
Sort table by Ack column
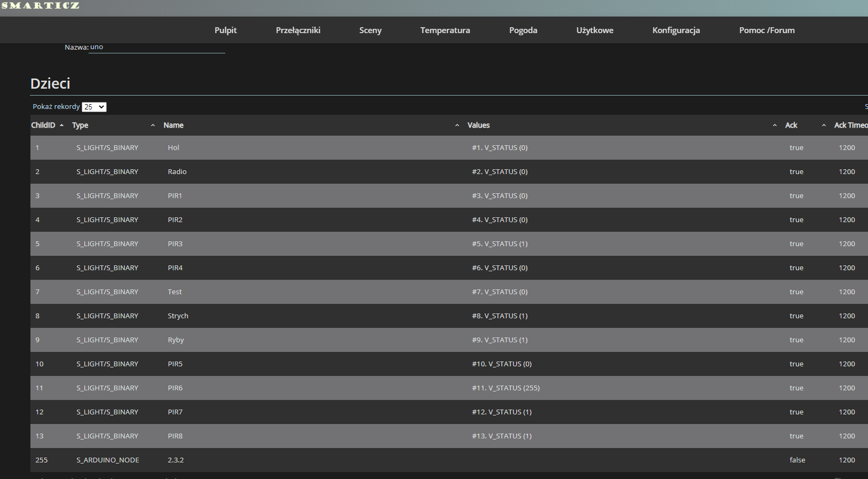[805, 125]
